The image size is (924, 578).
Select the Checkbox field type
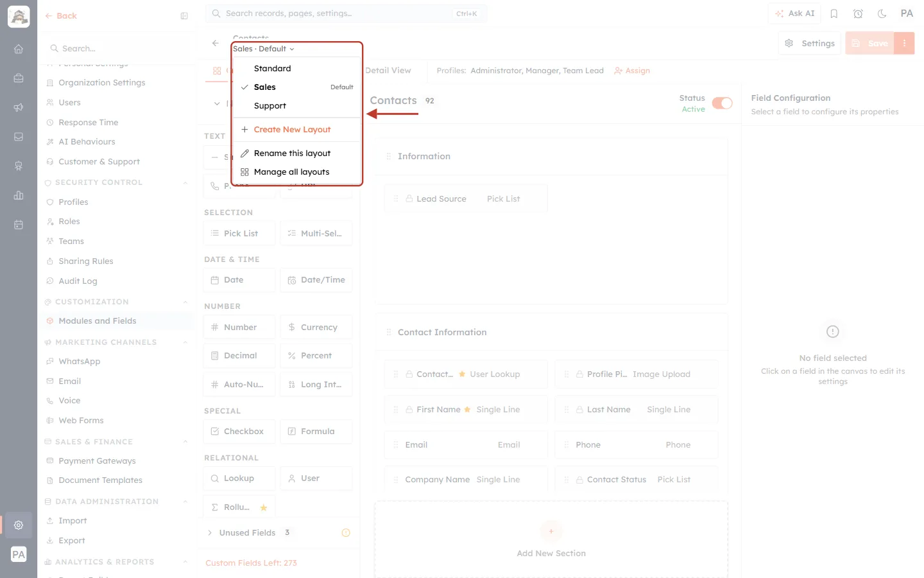pyautogui.click(x=239, y=432)
